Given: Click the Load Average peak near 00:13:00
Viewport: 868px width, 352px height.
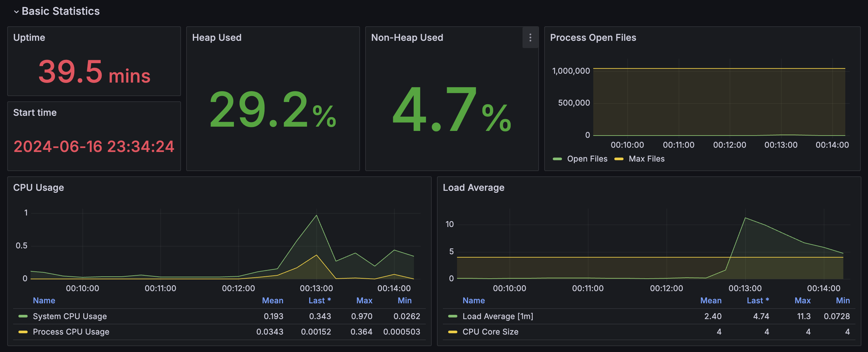Looking at the screenshot, I should 745,218.
